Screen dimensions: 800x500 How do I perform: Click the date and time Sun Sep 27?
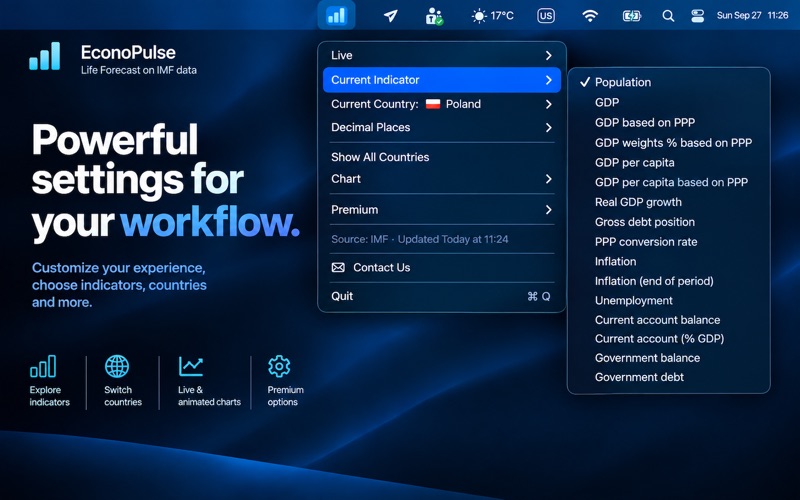coord(752,15)
